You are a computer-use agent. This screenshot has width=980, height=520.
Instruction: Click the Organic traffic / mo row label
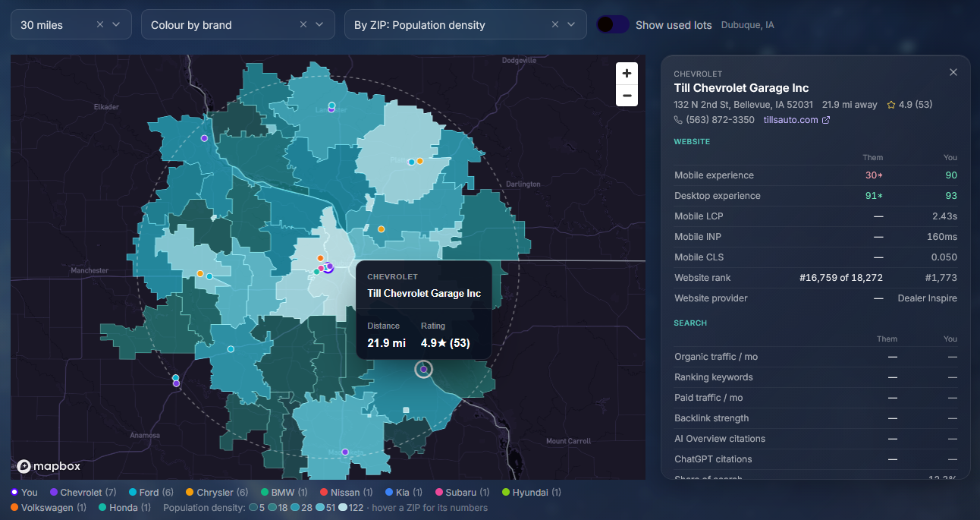(x=716, y=357)
